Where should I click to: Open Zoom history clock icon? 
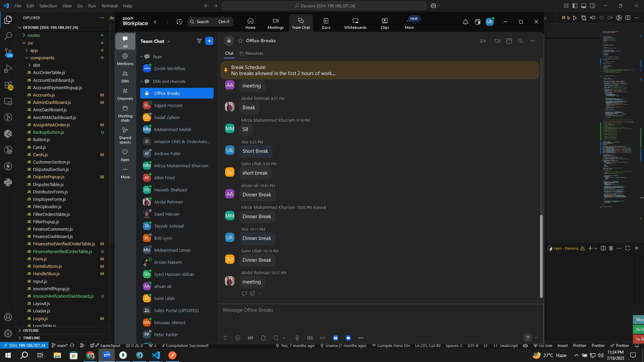coord(179,22)
